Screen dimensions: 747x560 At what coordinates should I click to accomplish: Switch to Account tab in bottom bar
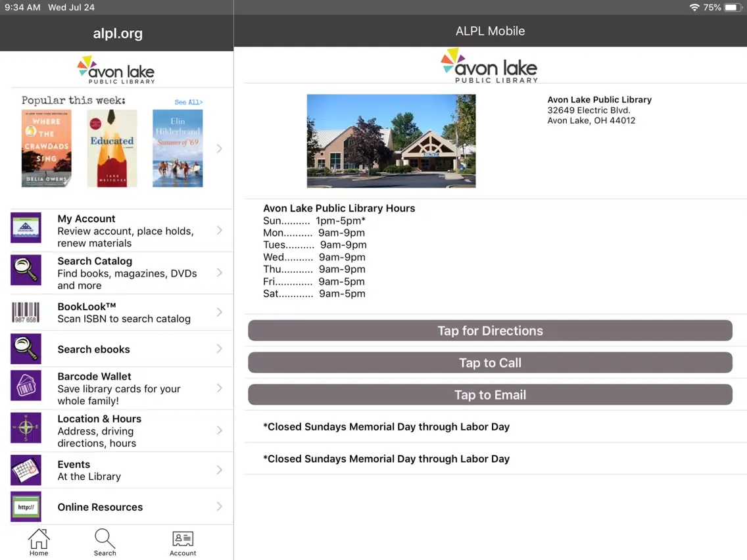(183, 544)
